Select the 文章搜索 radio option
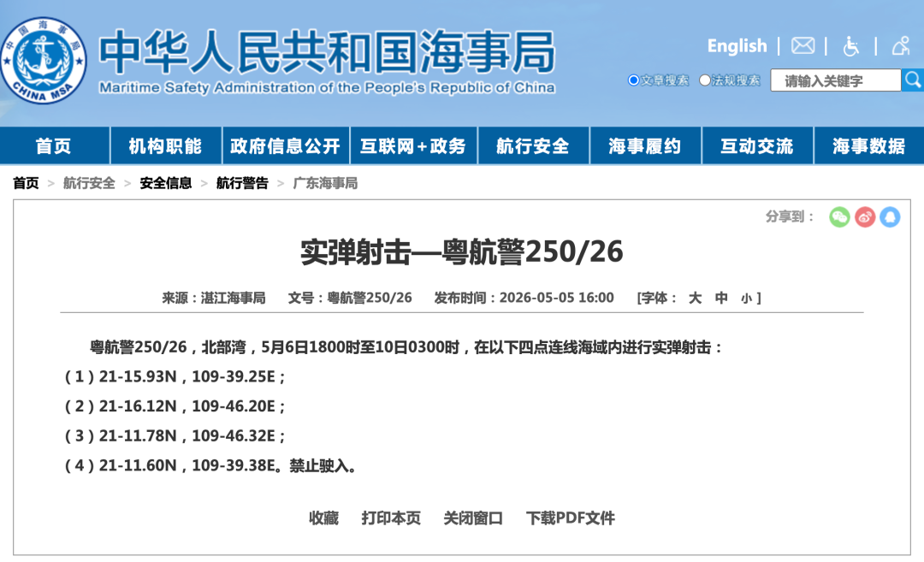This screenshot has width=924, height=562. coord(633,80)
